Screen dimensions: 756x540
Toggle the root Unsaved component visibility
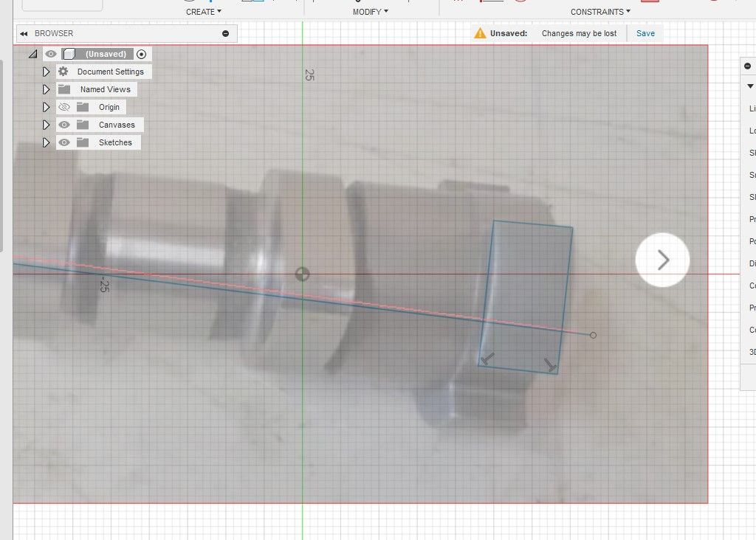51,54
